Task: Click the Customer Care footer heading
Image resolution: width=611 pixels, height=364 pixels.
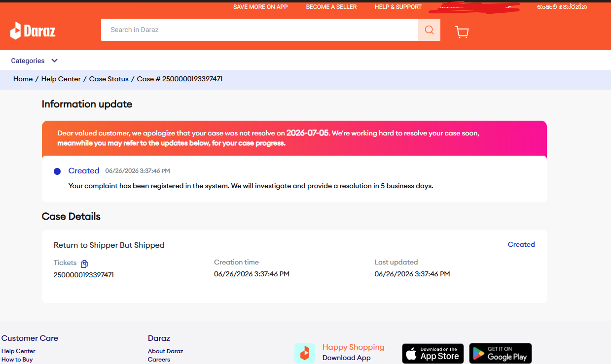Action: pyautogui.click(x=30, y=338)
